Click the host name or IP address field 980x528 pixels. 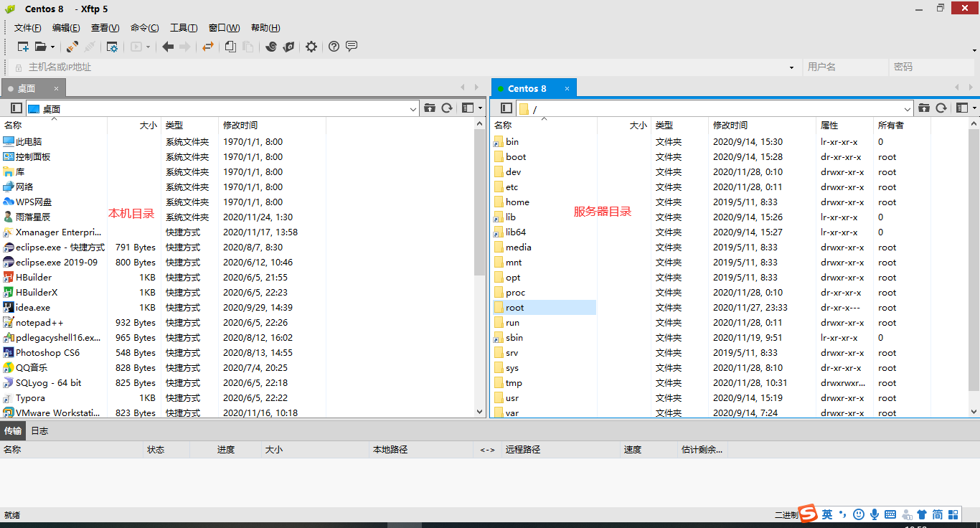tap(405, 67)
